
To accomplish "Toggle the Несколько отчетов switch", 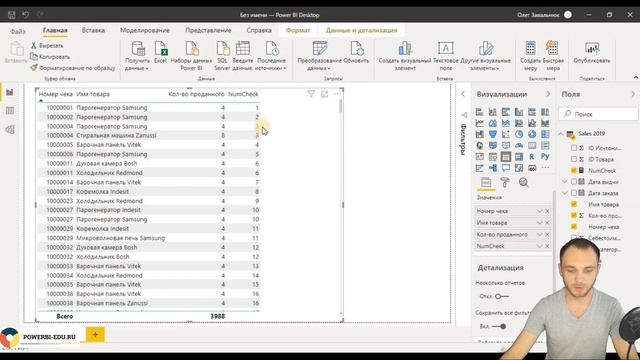I will coord(502,296).
